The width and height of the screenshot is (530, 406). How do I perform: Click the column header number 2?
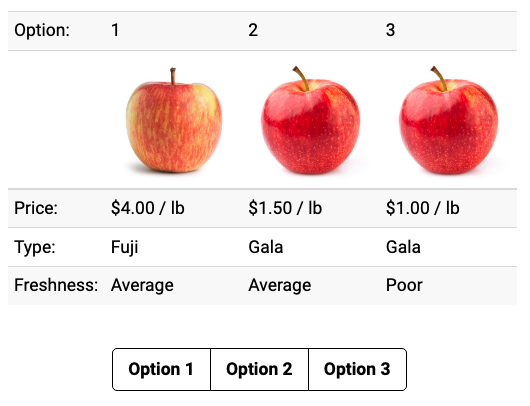point(253,30)
